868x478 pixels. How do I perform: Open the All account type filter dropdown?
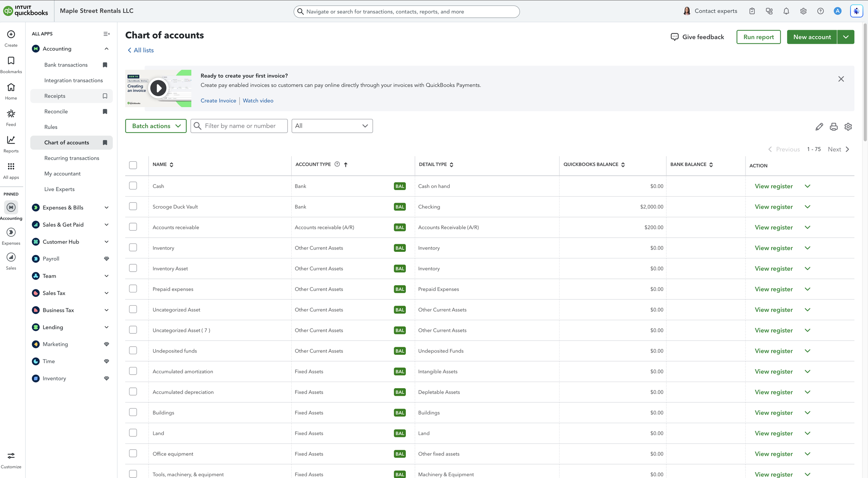pyautogui.click(x=332, y=126)
